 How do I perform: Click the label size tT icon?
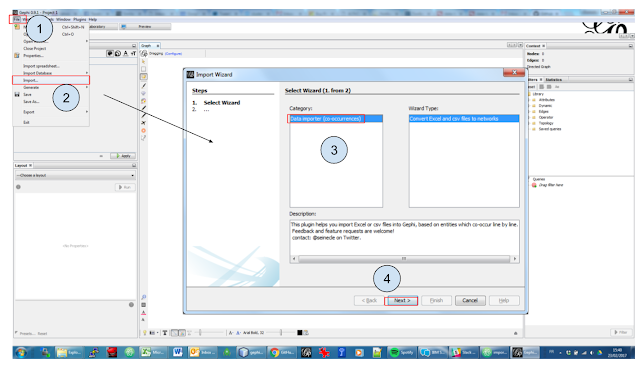(x=133, y=53)
